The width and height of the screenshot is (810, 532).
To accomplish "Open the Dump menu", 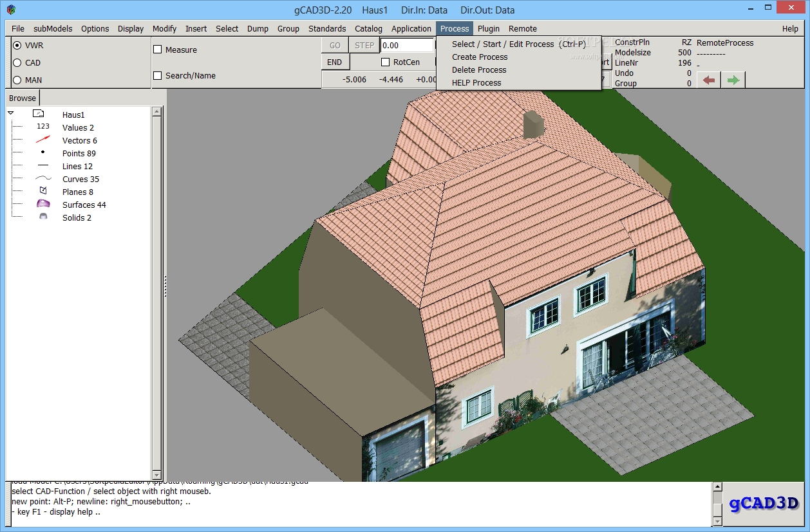I will 258,28.
